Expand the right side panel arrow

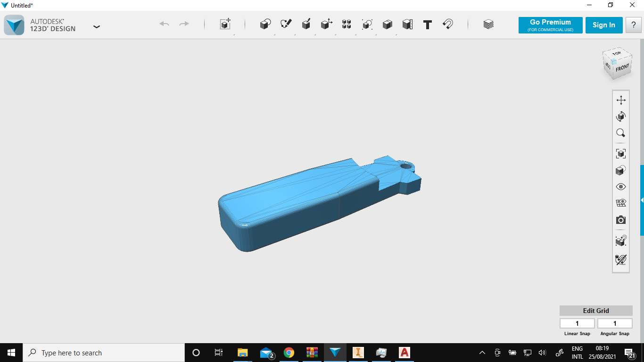point(642,200)
